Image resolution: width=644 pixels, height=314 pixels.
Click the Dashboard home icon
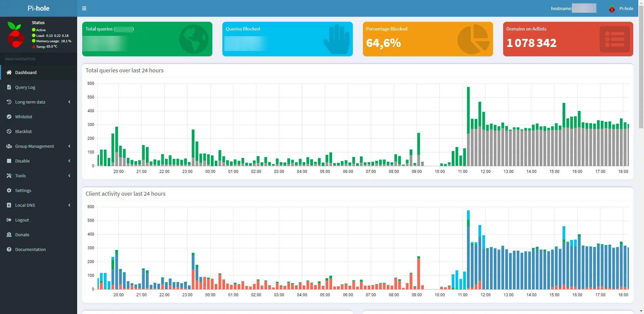tap(9, 72)
